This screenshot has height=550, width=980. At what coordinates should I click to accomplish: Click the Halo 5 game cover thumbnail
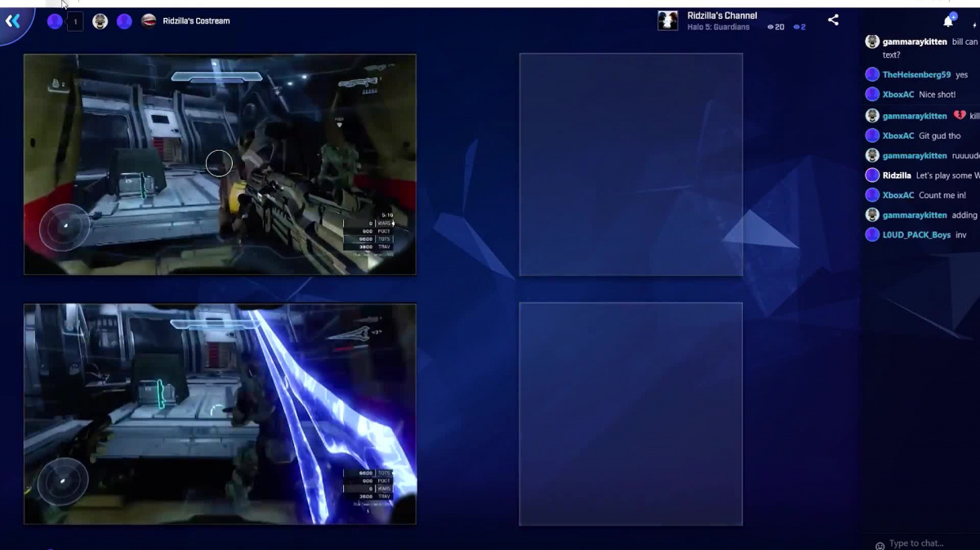pyautogui.click(x=668, y=21)
